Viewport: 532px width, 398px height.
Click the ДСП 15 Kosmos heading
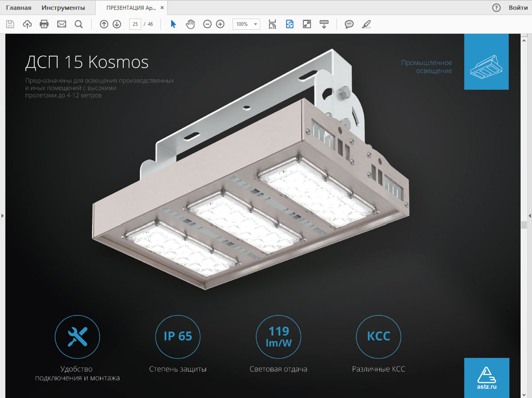[87, 62]
